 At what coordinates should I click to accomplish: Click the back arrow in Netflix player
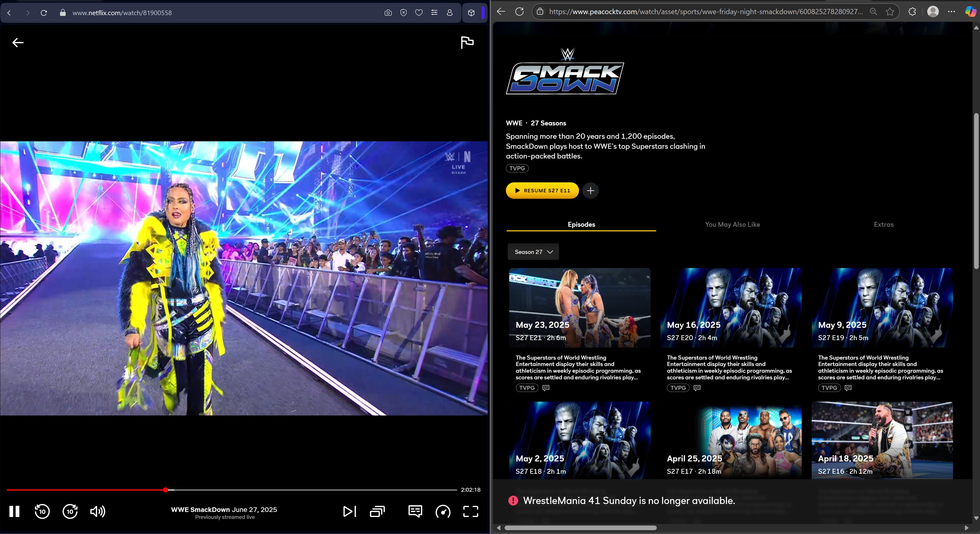18,43
